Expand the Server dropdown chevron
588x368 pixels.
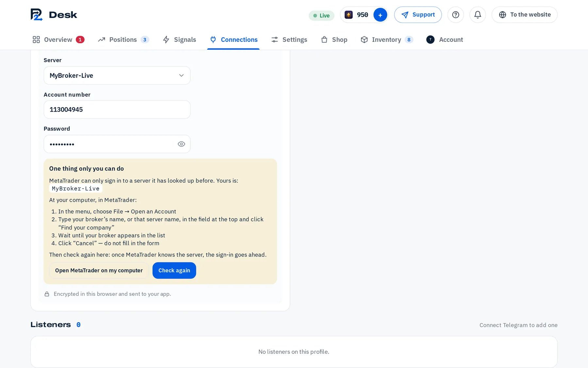coord(181,76)
